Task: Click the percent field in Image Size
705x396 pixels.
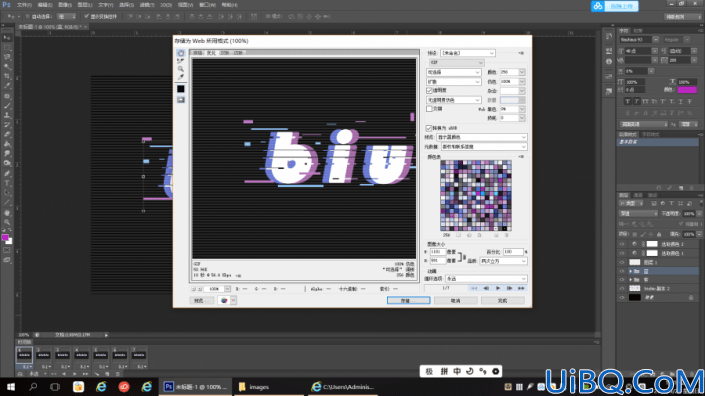Action: pyautogui.click(x=513, y=252)
